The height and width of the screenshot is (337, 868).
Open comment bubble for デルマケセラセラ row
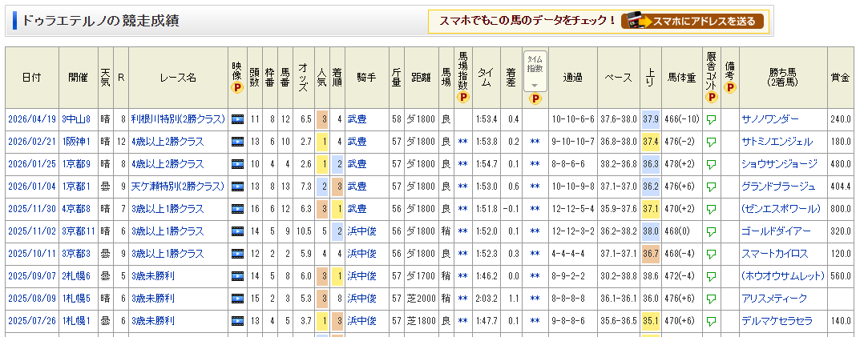[x=711, y=321]
